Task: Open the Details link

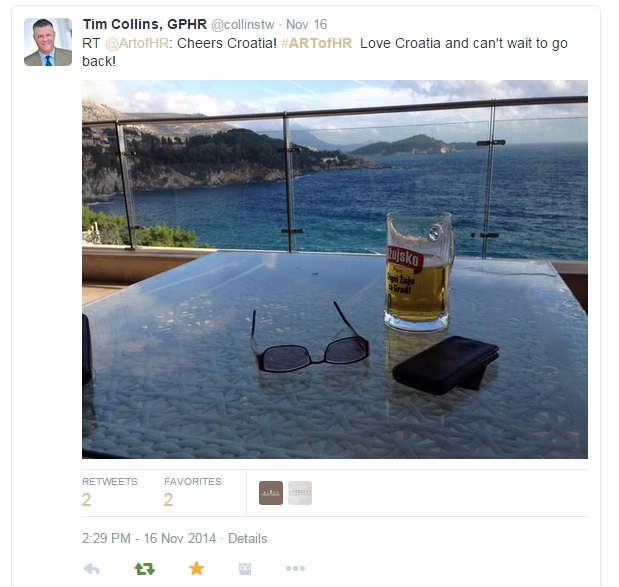Action: coord(248,538)
